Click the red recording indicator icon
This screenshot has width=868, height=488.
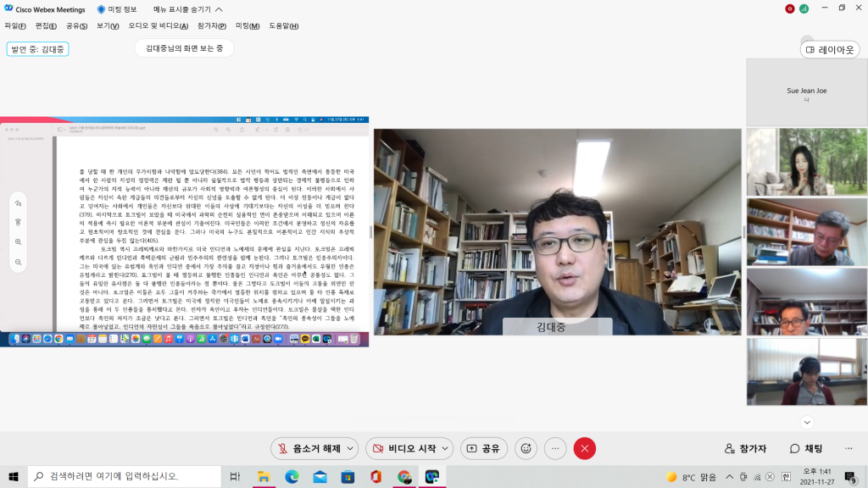tap(790, 8)
